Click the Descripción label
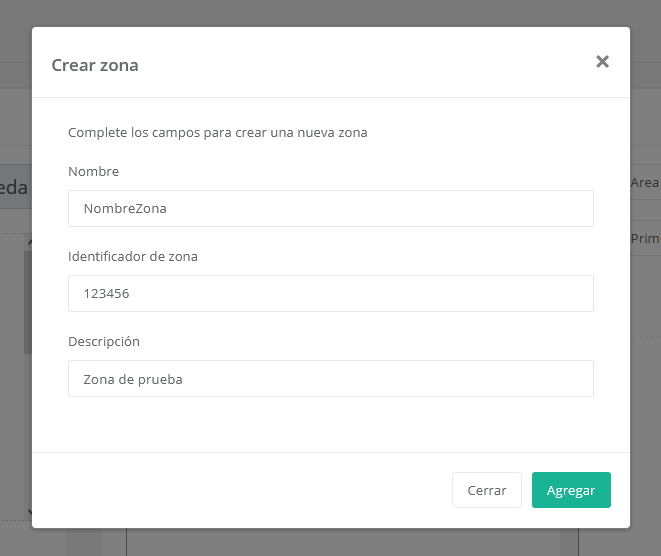Screen dimensions: 661x556 pos(103,342)
